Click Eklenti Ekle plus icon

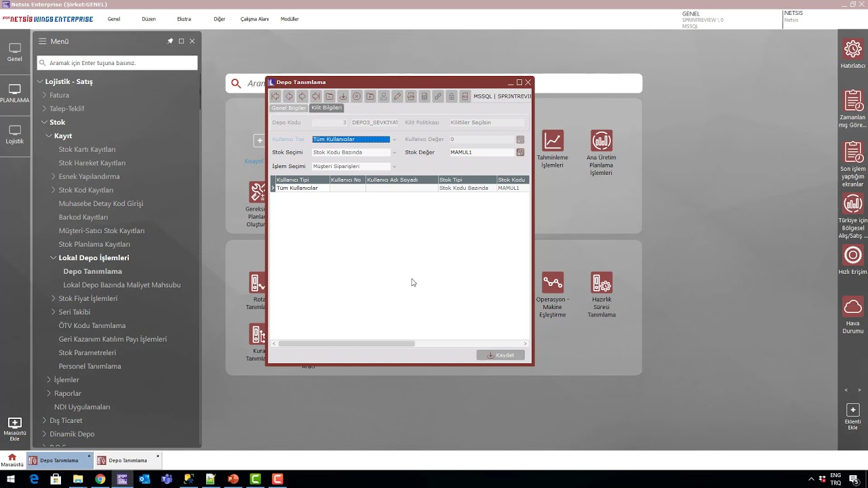(852, 410)
